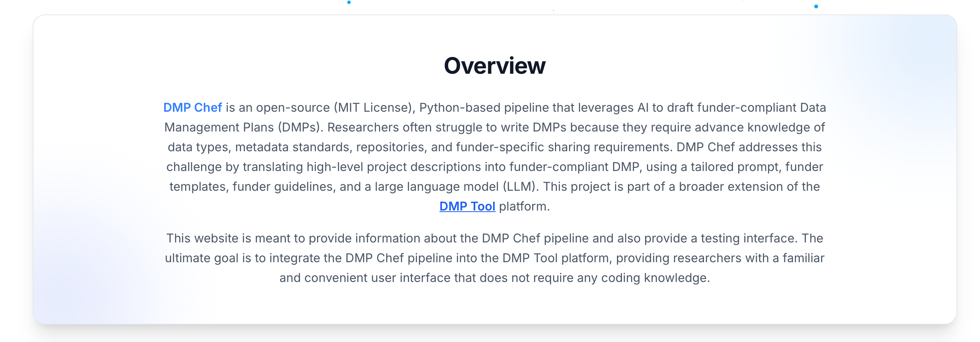Viewport: 980px width, 342px height.
Task: Click the phrase "testing interface"
Action: pos(748,239)
